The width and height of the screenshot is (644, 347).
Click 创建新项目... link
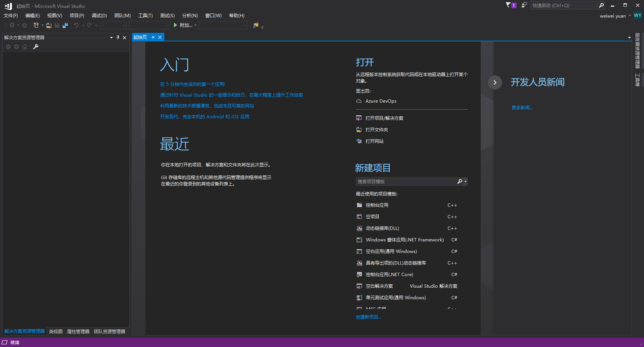[369, 317]
